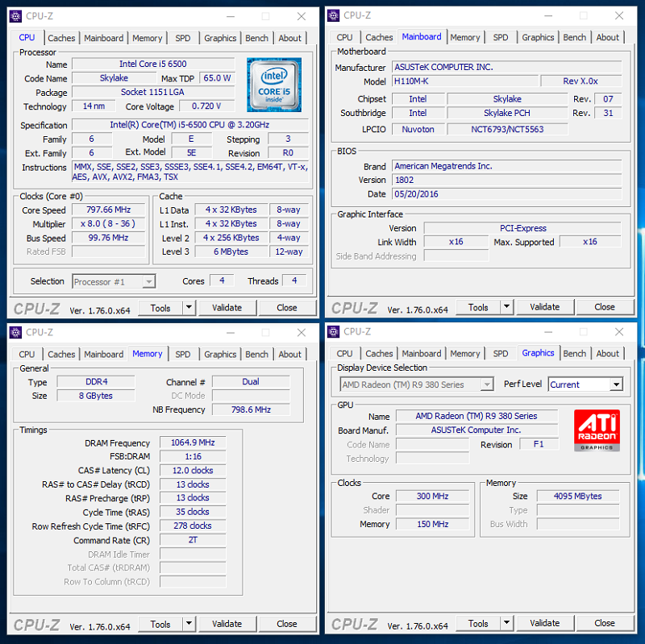Open the Bench tab in the CPU window
Screen dimensions: 645x644
256,38
